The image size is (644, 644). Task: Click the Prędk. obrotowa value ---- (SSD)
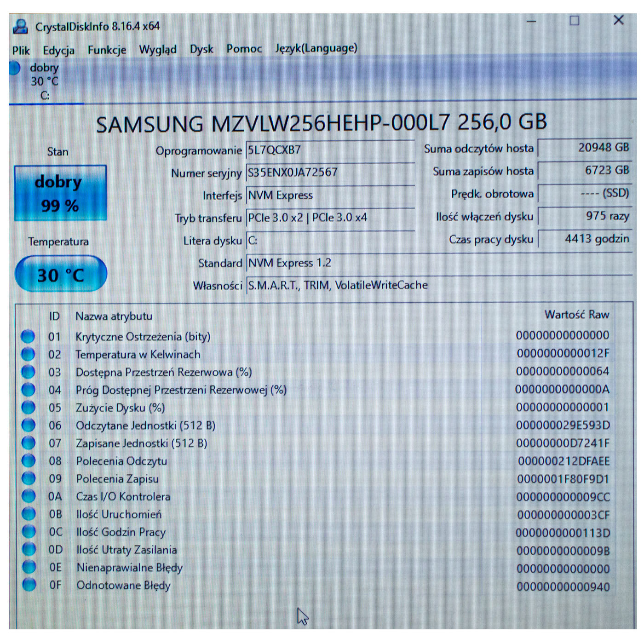tap(585, 193)
